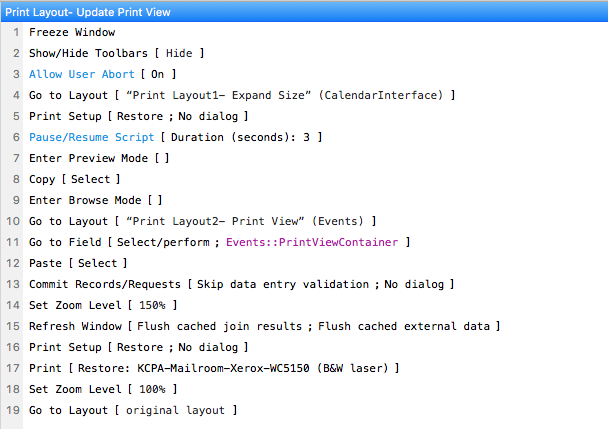Select Set Zoom Level 100% step
608x429 pixels.
tap(103, 389)
